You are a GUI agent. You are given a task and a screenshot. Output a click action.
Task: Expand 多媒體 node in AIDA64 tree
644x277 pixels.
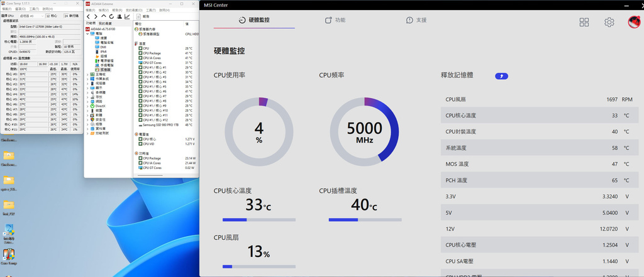pos(87,92)
